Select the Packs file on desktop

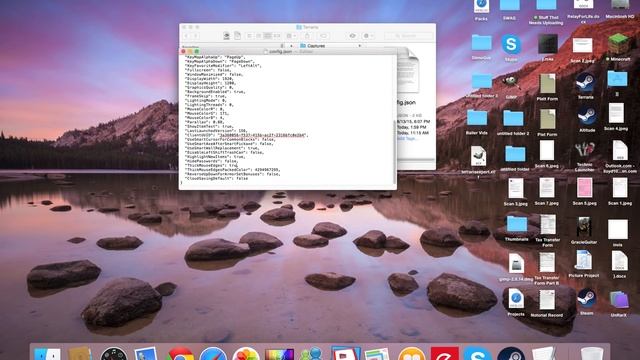pyautogui.click(x=481, y=6)
